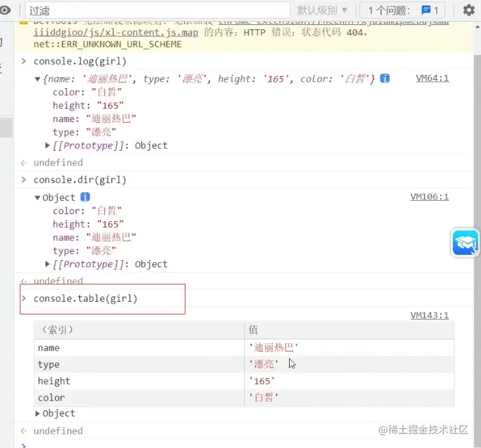Select the color row in table
This screenshot has width=481, height=448.
(x=244, y=398)
